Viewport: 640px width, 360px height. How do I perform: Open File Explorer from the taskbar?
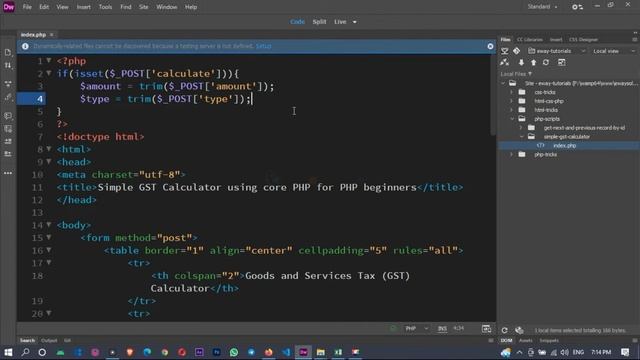[321, 352]
